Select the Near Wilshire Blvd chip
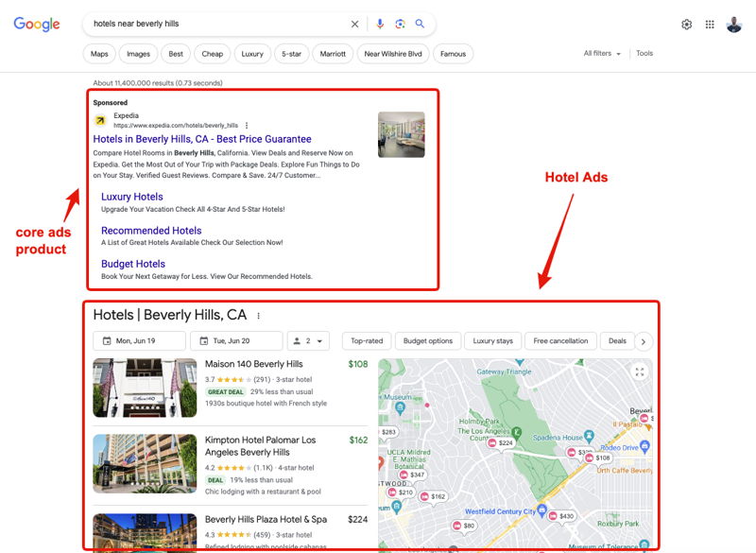This screenshot has width=756, height=553. pos(393,54)
